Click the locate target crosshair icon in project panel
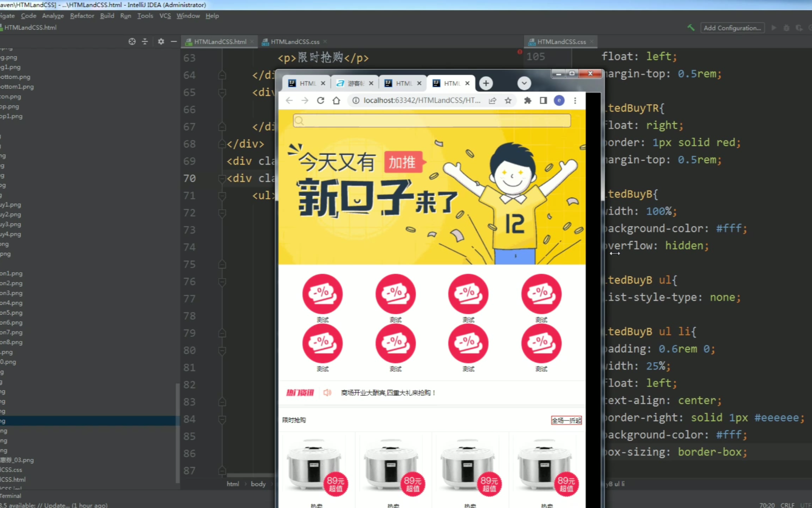The height and width of the screenshot is (508, 812). [x=132, y=42]
